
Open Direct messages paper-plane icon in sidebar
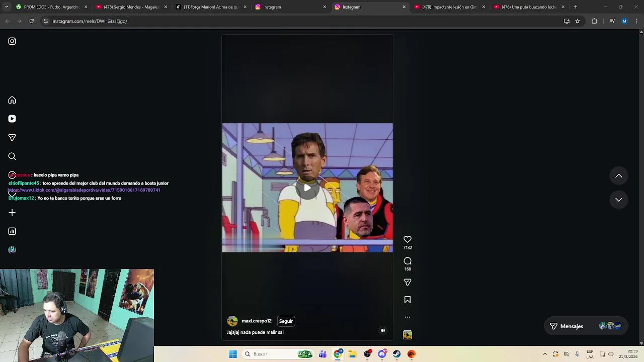tap(12, 137)
